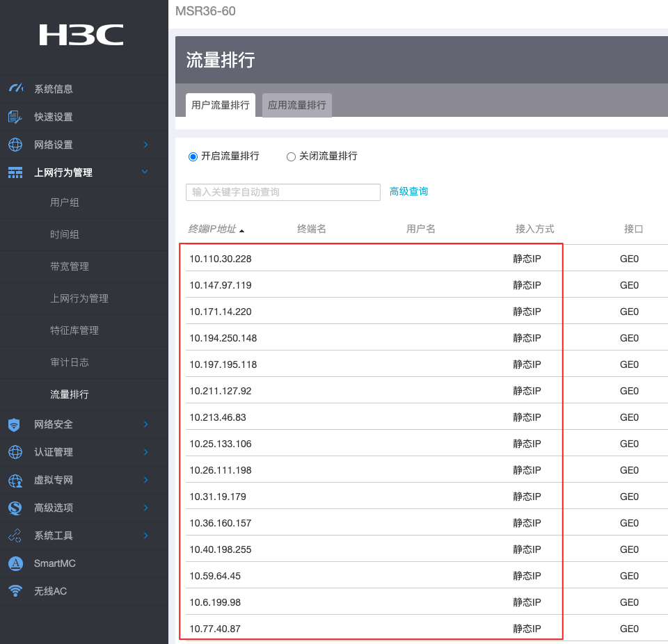668x644 pixels.
Task: Click the 虚拟专网 globe icon
Action: point(15,480)
